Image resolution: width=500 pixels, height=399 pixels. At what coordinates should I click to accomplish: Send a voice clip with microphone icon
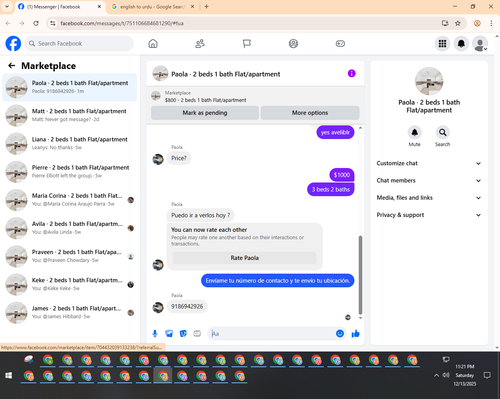pos(155,333)
